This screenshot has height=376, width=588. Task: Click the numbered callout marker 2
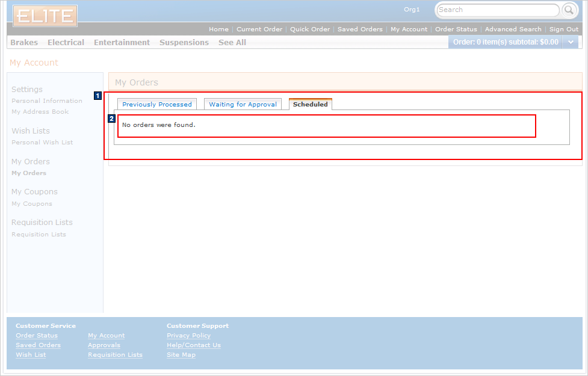(x=111, y=119)
